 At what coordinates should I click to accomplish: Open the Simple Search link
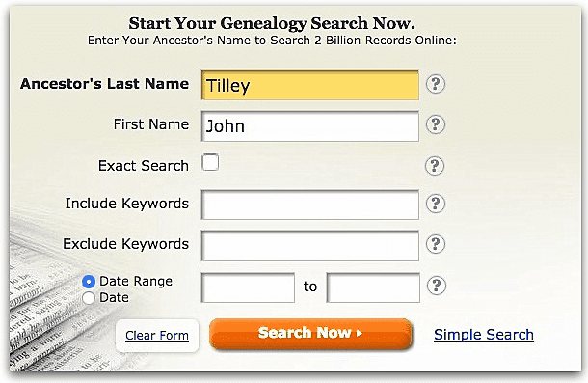coord(484,335)
